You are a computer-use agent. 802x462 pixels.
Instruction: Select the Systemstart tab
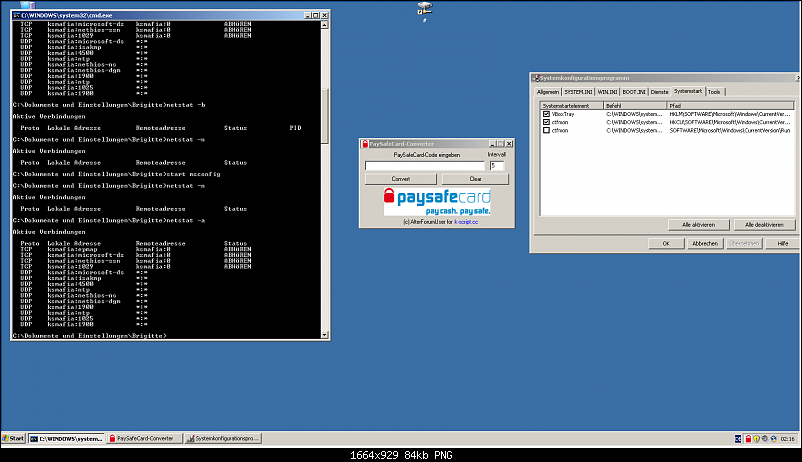tap(688, 91)
